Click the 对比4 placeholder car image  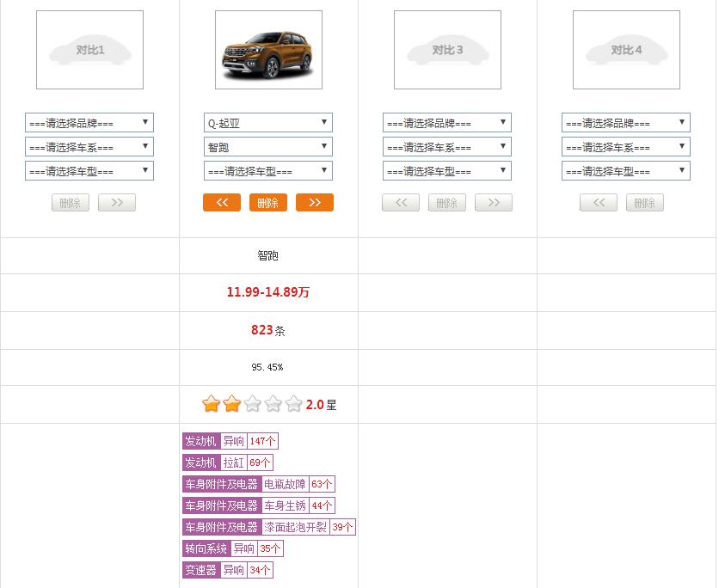coord(626,50)
